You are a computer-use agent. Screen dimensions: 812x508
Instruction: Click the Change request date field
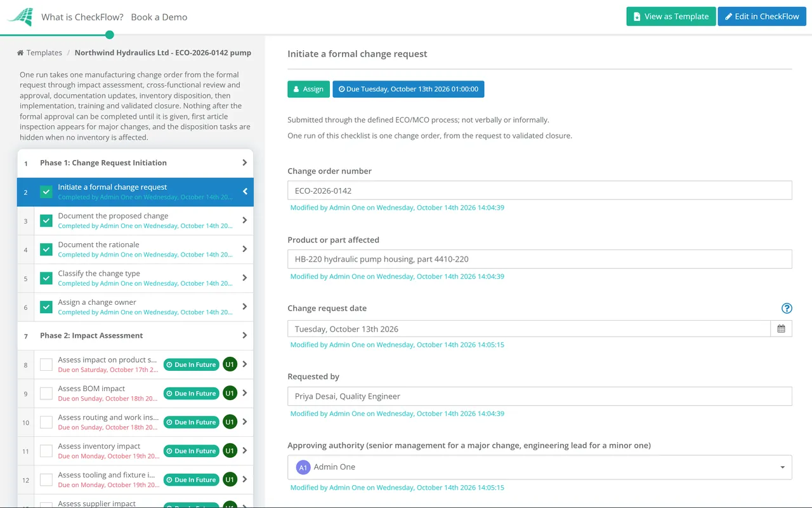(529, 329)
